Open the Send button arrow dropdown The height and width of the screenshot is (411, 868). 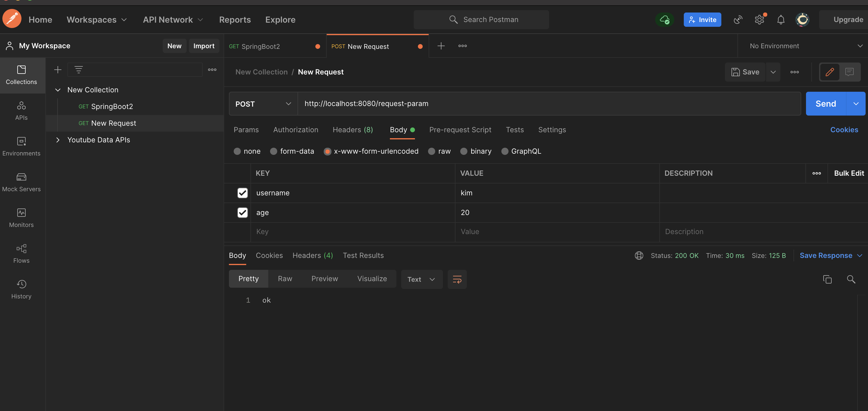pos(855,104)
